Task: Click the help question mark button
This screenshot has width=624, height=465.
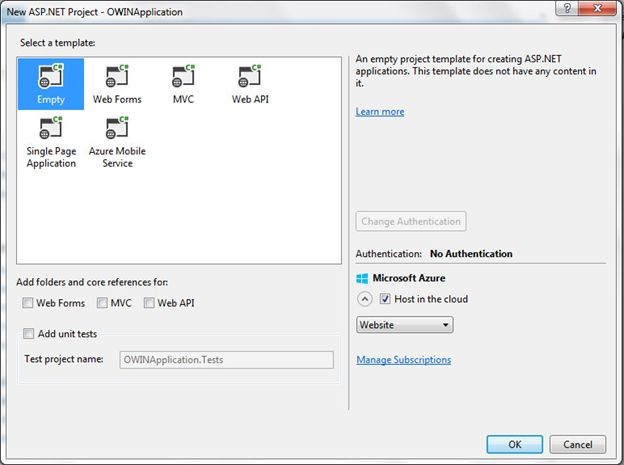Action: (567, 8)
